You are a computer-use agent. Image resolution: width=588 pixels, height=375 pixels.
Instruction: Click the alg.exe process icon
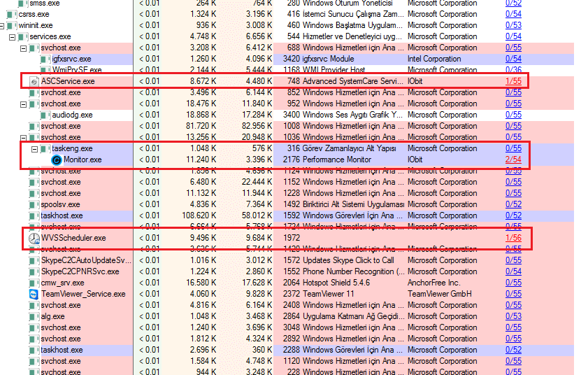coord(34,316)
